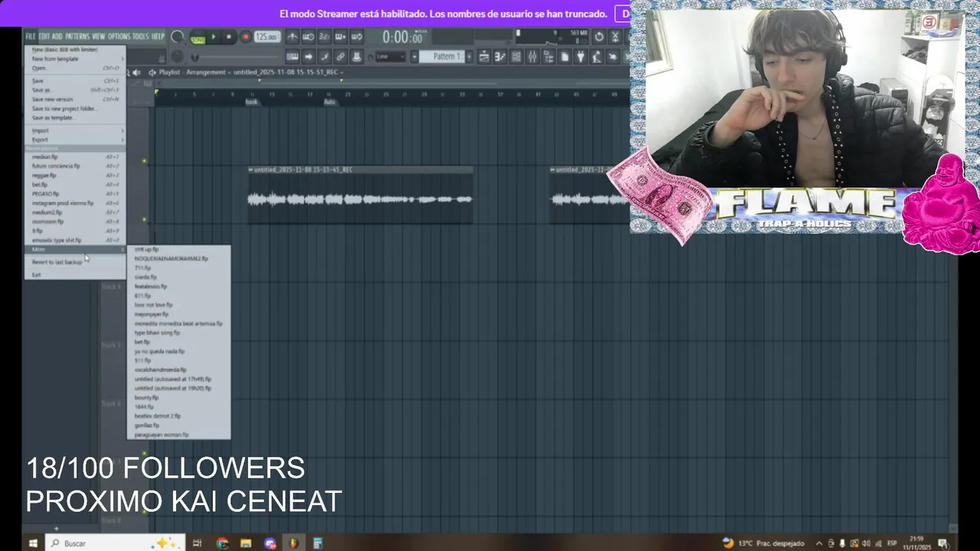
Task: Toggle wait for input to start
Action: coord(308,37)
